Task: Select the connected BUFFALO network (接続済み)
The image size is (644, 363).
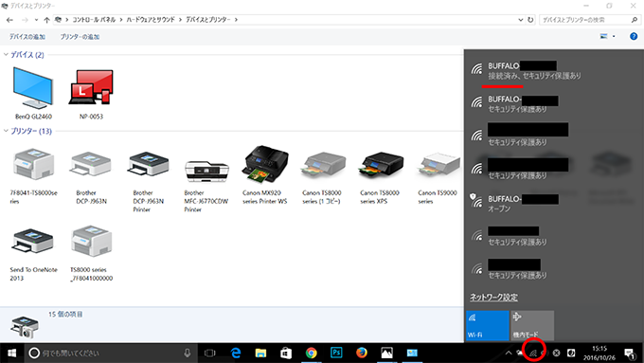Action: pos(554,70)
